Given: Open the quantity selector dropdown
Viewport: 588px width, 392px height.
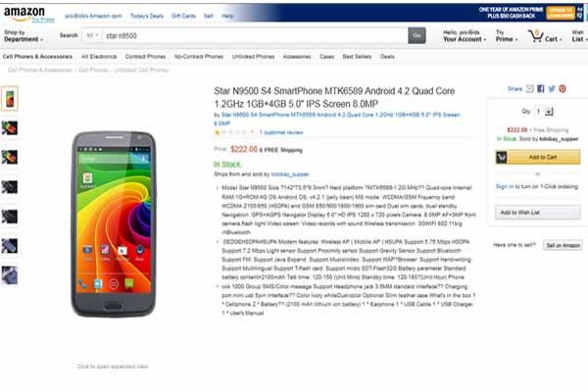Looking at the screenshot, I should tap(545, 112).
